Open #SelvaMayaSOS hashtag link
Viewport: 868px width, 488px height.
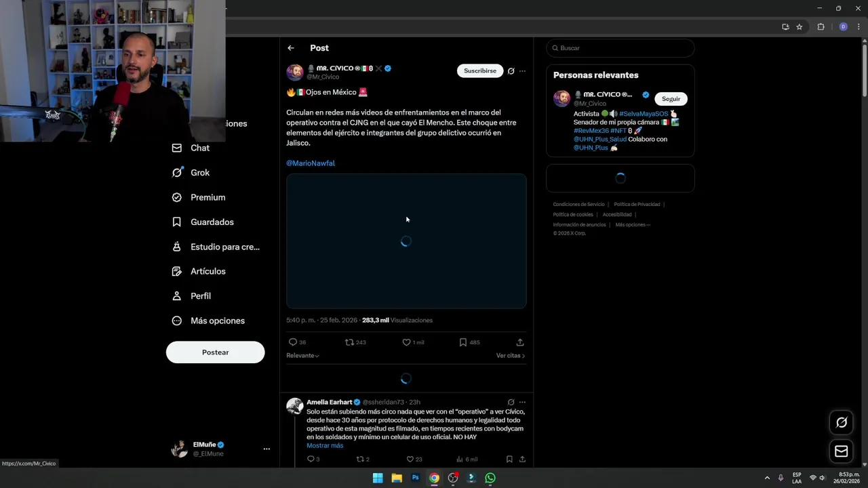(644, 114)
